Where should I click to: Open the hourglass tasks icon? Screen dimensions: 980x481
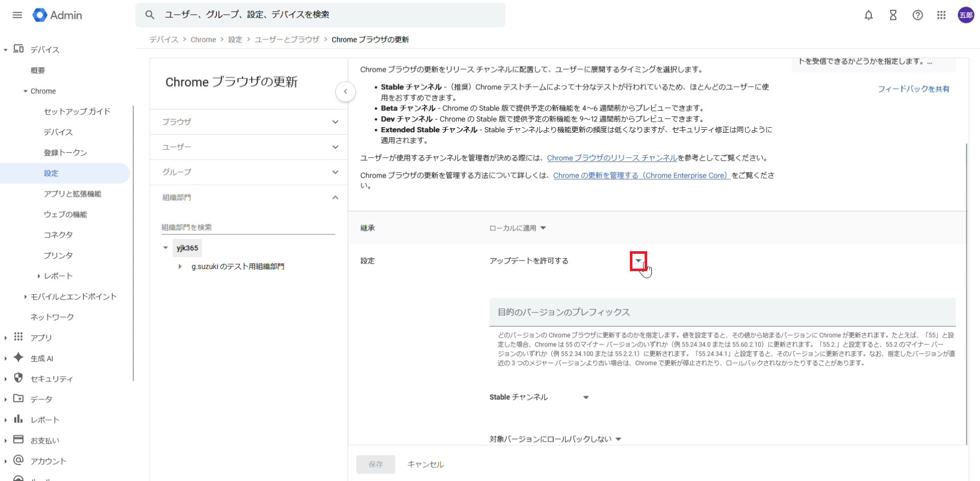tap(893, 15)
